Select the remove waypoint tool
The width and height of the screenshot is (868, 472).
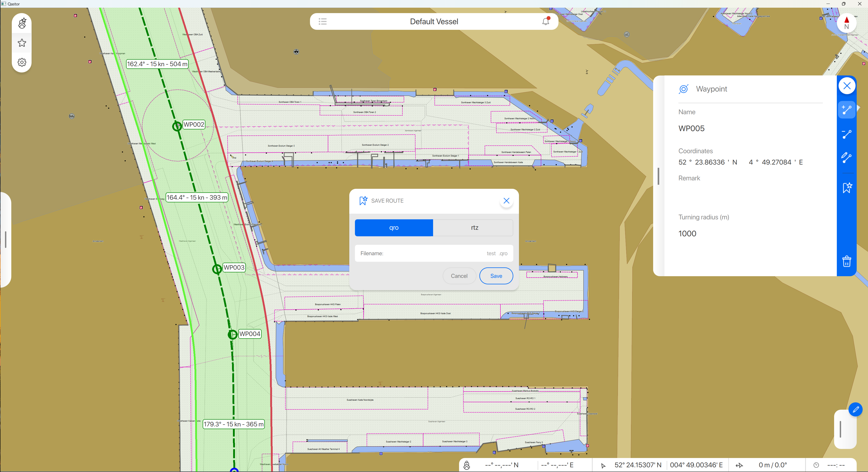(847, 134)
